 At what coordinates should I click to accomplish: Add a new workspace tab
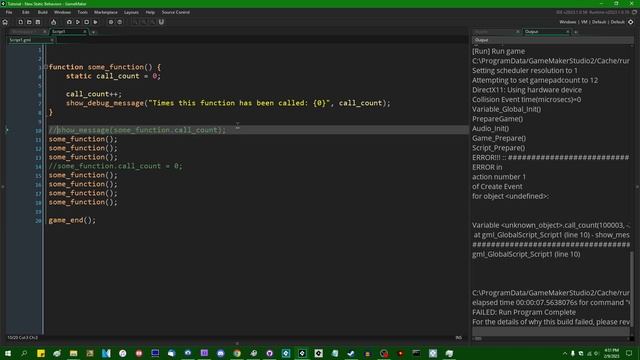93,32
